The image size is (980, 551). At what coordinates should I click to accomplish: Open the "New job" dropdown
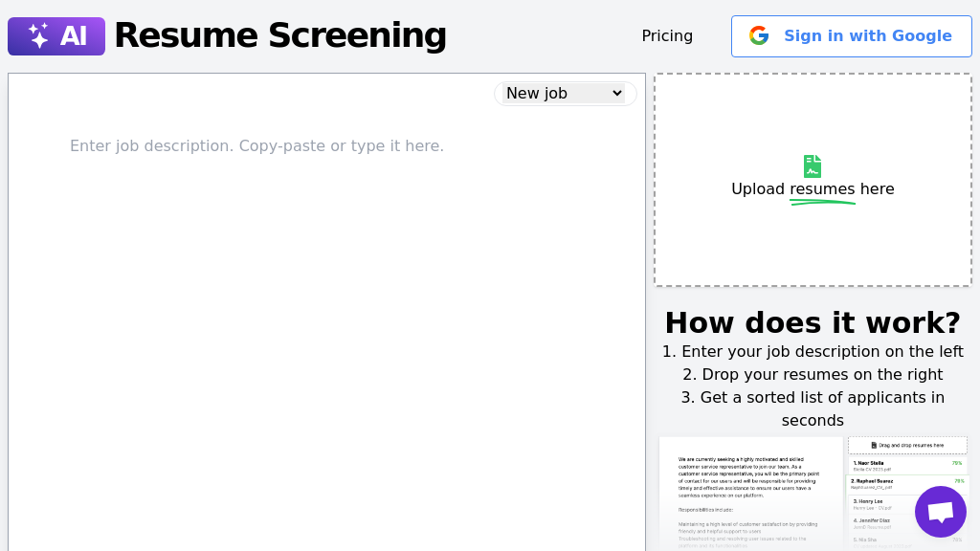pos(565,93)
